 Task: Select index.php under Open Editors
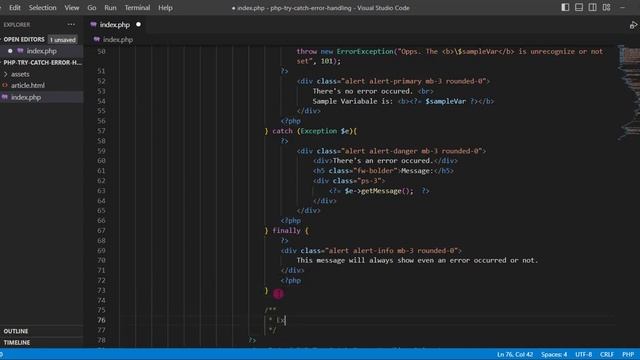pos(42,51)
